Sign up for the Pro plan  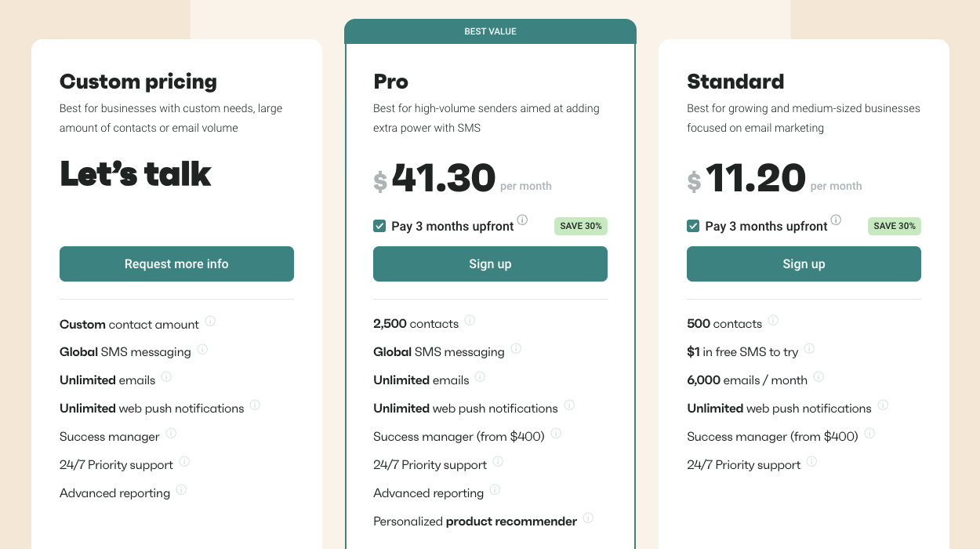point(490,264)
